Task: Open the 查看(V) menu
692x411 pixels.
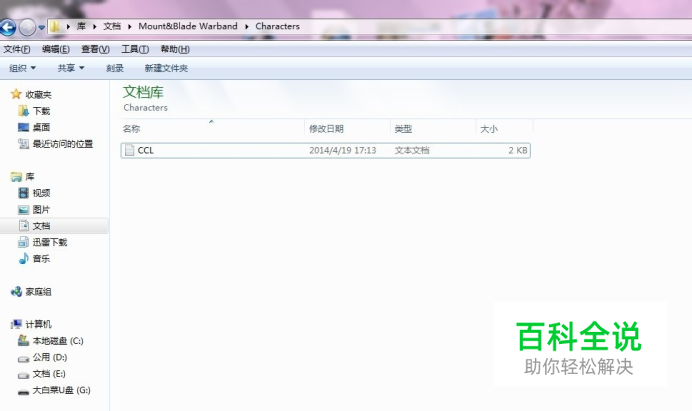Action: [95, 49]
